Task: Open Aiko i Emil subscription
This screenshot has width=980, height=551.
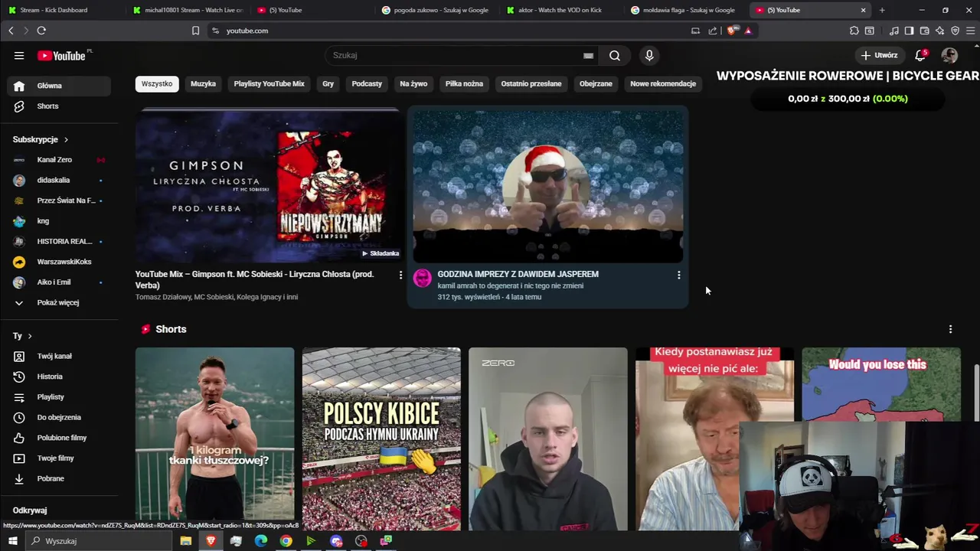Action: click(58, 282)
